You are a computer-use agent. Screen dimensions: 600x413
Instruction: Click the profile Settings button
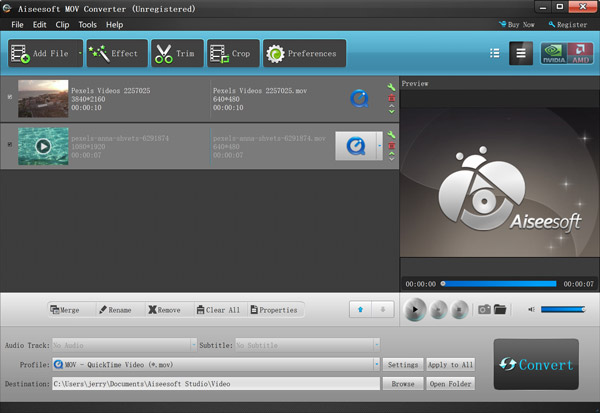click(403, 364)
